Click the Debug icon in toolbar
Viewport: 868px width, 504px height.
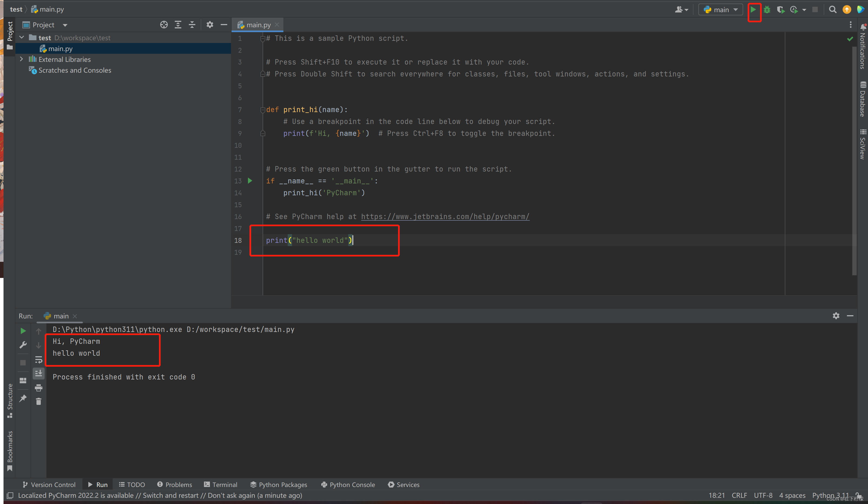coord(767,9)
